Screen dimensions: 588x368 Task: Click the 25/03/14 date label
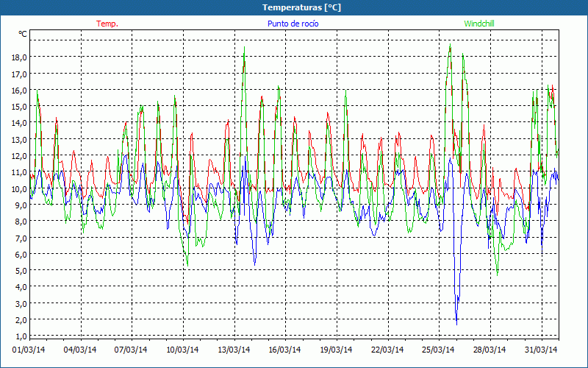coord(438,350)
